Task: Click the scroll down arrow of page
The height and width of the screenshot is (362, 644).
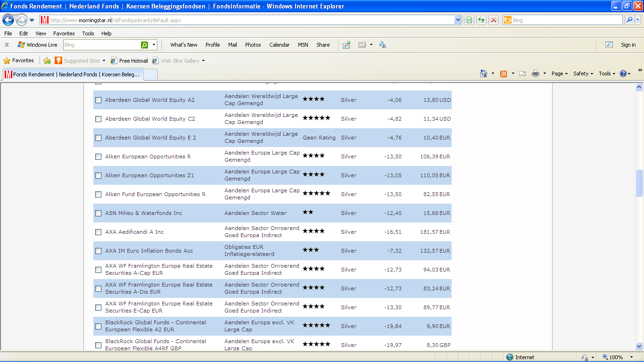Action: click(x=639, y=346)
